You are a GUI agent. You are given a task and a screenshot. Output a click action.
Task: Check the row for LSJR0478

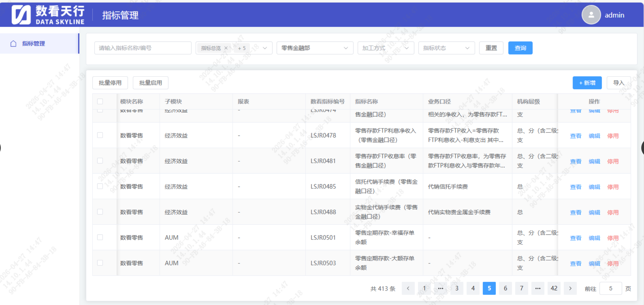tap(100, 135)
